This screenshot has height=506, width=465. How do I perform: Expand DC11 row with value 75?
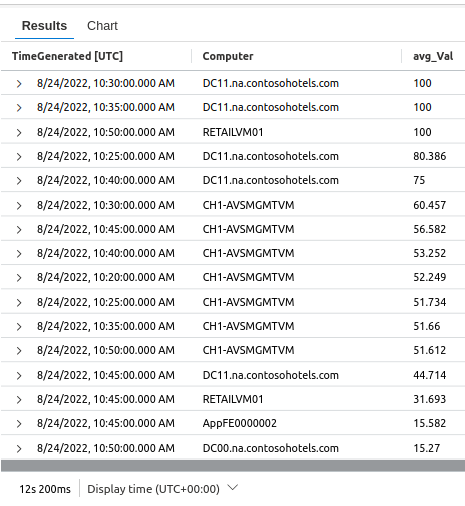point(19,180)
